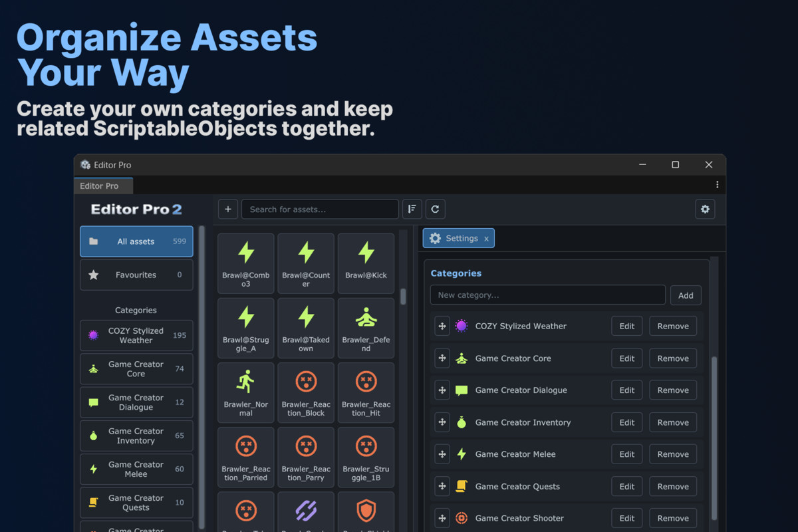
Task: Click move handle for Game Creator Dialogue
Action: [x=442, y=390]
